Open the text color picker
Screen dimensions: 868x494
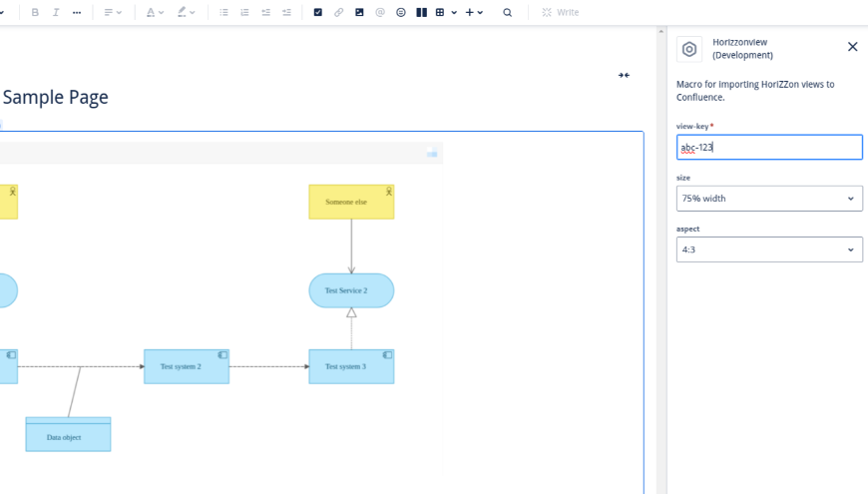point(154,13)
